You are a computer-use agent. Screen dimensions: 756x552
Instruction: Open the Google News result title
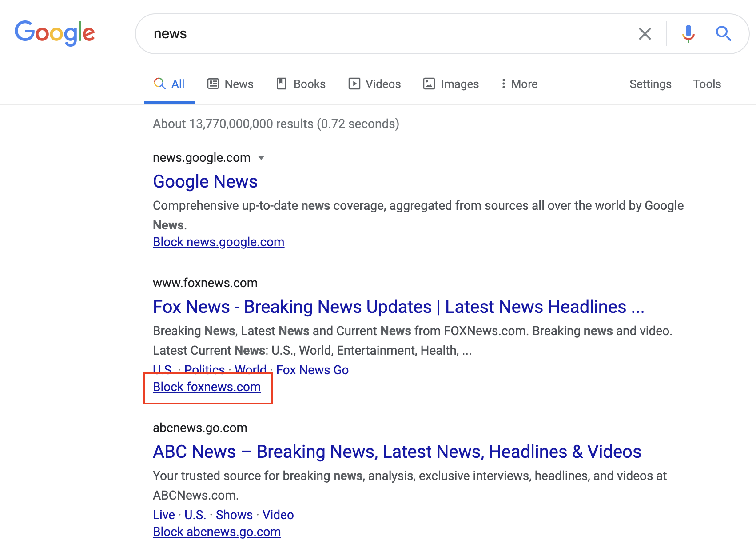coord(205,182)
